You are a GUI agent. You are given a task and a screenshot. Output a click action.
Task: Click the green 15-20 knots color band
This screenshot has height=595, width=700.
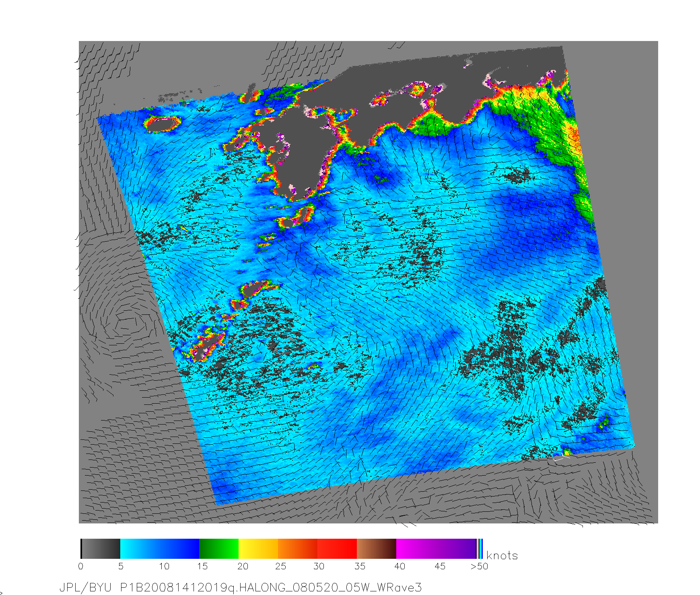(x=219, y=549)
